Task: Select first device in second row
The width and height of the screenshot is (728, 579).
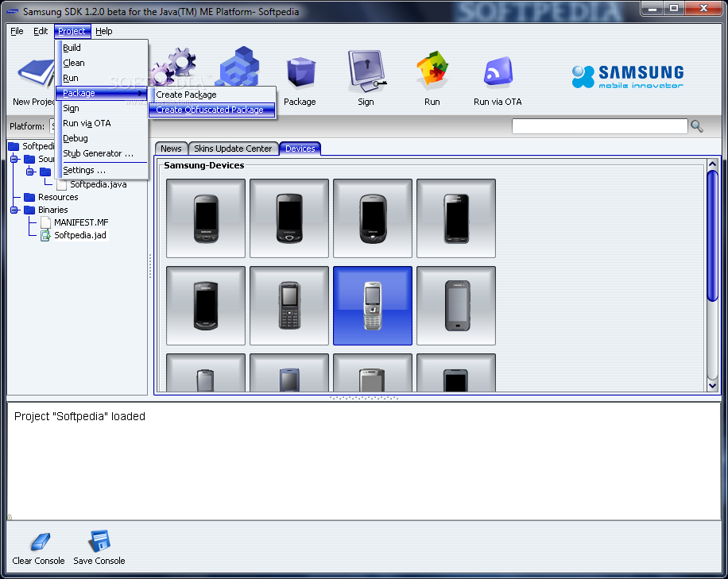Action: point(206,306)
